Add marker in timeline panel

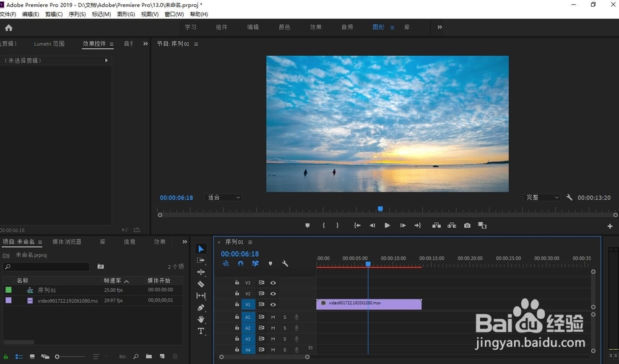click(271, 263)
